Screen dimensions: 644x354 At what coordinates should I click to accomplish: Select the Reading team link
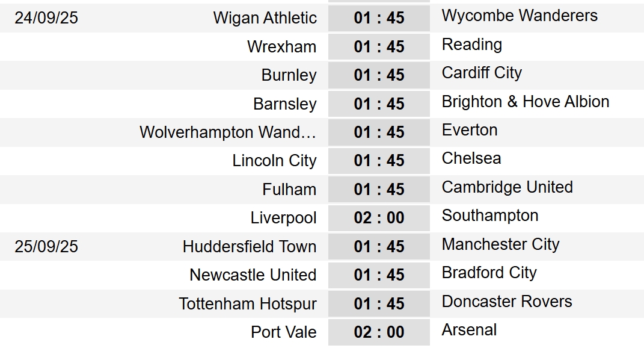pos(472,45)
